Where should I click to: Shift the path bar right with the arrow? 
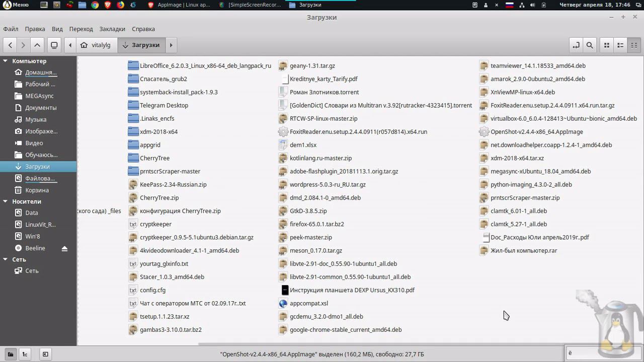tap(171, 45)
